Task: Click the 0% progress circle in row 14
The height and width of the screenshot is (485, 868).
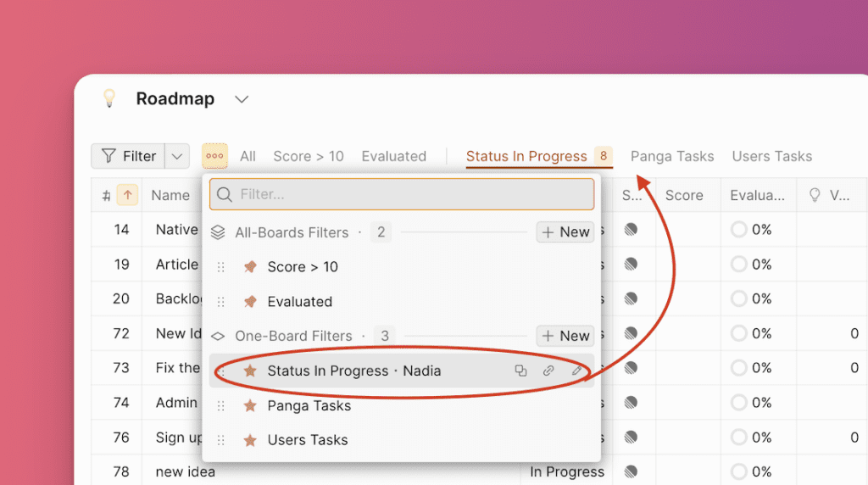Action: (x=739, y=230)
